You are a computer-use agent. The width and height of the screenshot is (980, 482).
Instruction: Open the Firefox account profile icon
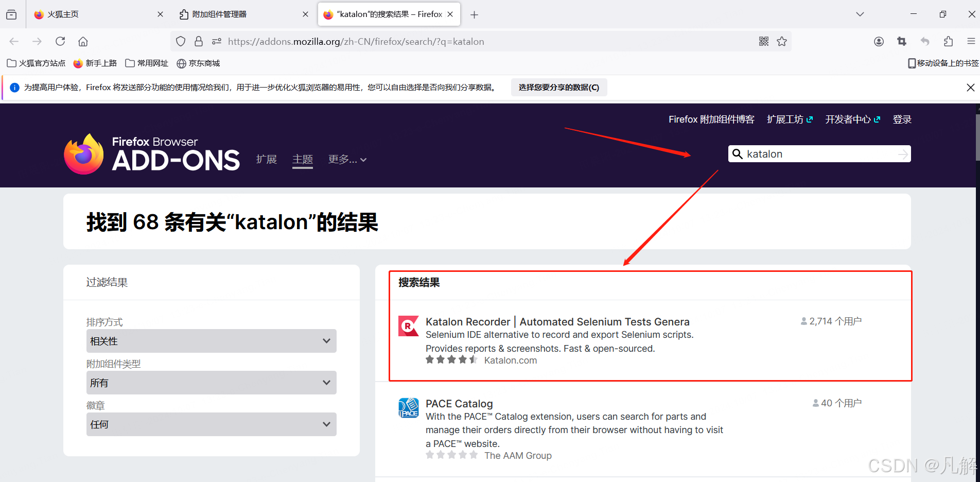point(879,41)
